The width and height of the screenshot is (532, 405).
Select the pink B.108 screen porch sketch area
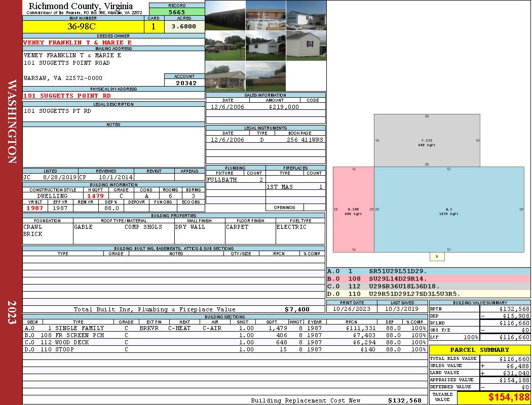coord(354,210)
